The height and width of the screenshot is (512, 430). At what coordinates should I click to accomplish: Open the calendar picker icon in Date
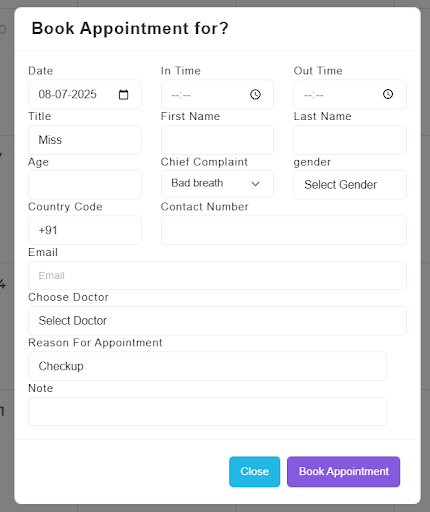tap(123, 95)
